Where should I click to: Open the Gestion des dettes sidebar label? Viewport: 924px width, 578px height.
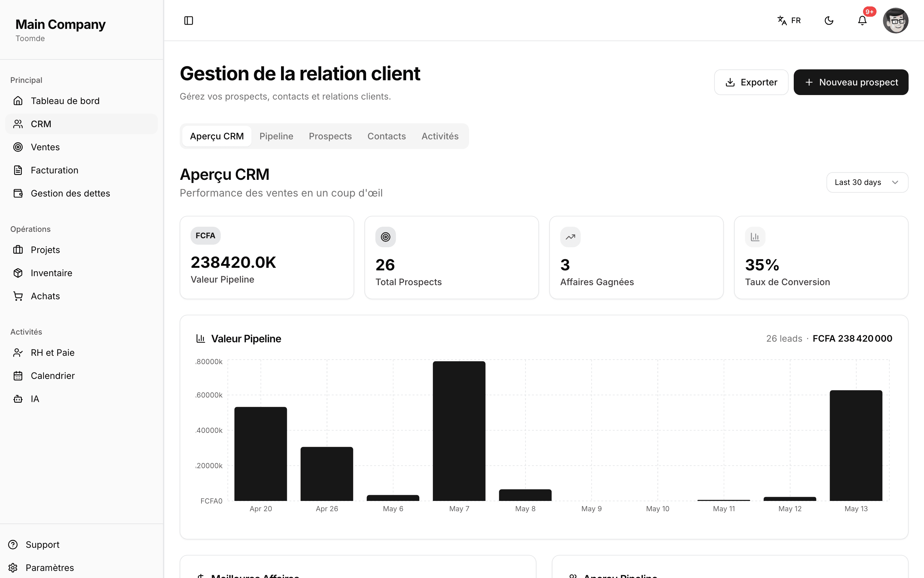(x=70, y=193)
